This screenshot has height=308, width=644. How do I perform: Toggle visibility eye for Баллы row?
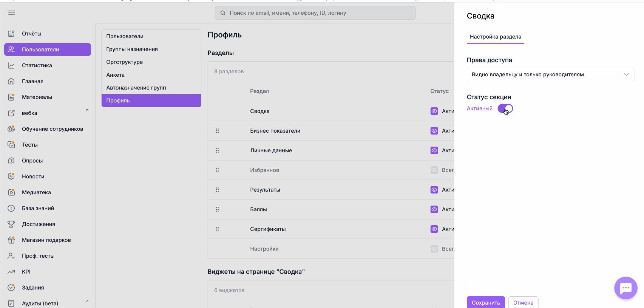click(434, 209)
